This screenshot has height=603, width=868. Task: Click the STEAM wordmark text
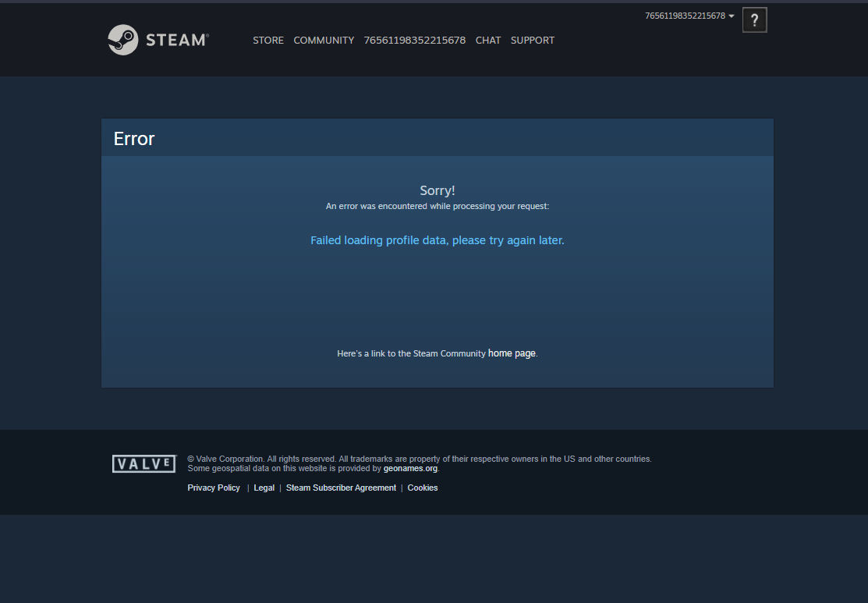pyautogui.click(x=177, y=40)
